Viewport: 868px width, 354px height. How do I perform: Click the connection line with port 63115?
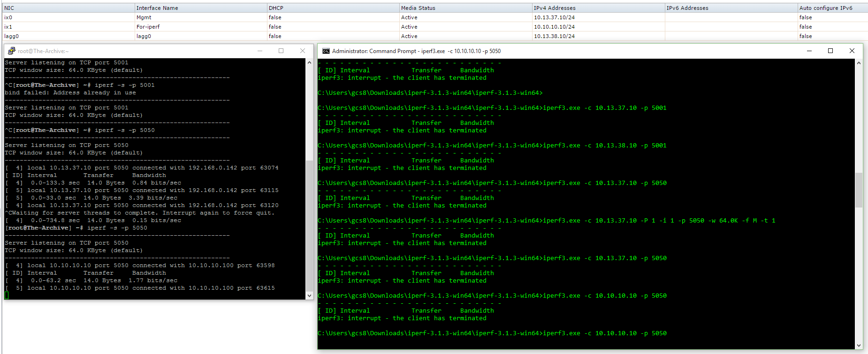tap(142, 190)
